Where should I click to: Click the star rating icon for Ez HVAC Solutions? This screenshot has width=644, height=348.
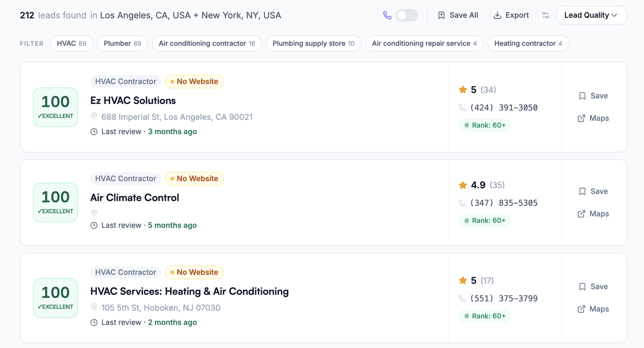point(463,90)
